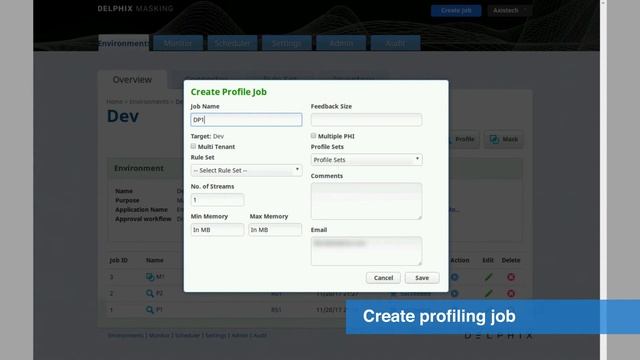Click the Min Memory input field
This screenshot has width=640, height=360.
point(217,230)
